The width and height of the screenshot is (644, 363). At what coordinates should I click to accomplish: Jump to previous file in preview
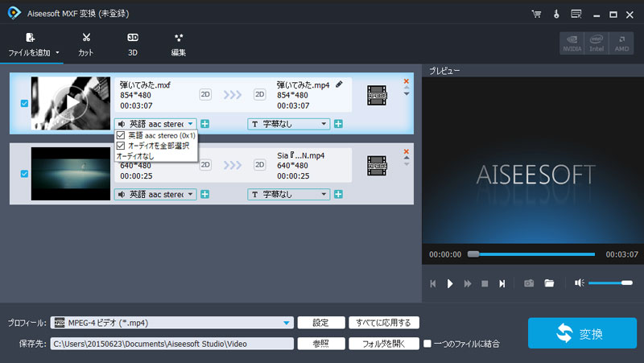coord(432,284)
